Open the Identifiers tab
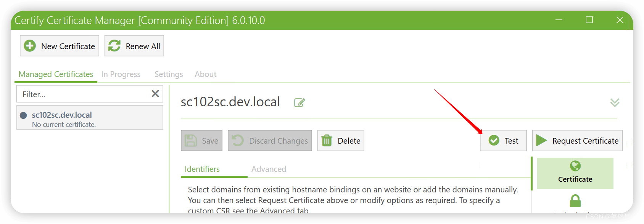 coord(202,169)
